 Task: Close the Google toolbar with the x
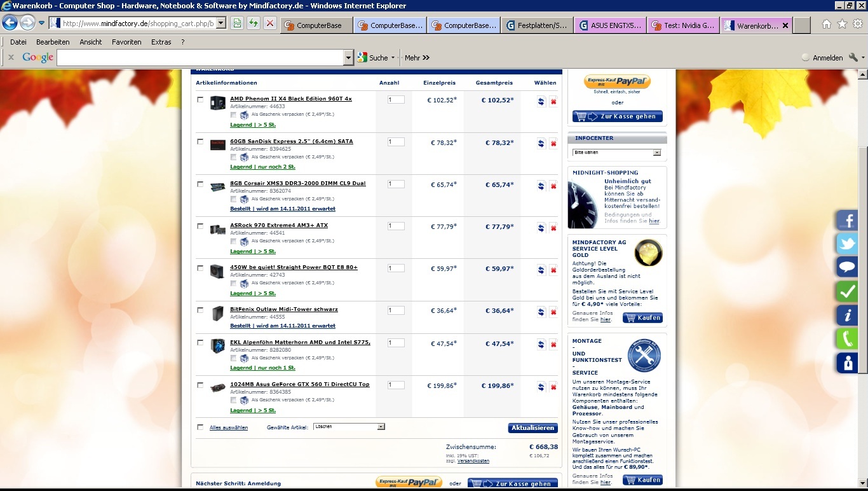click(x=11, y=57)
